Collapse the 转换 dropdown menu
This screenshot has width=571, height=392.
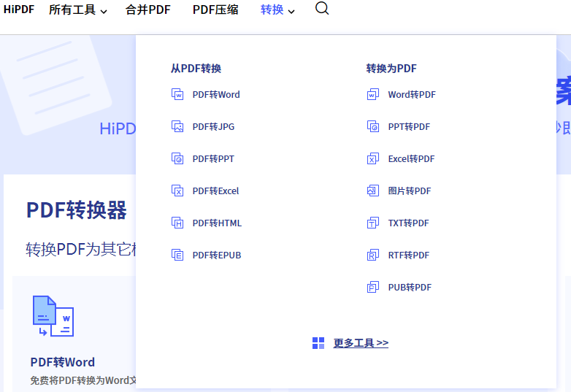tap(277, 9)
